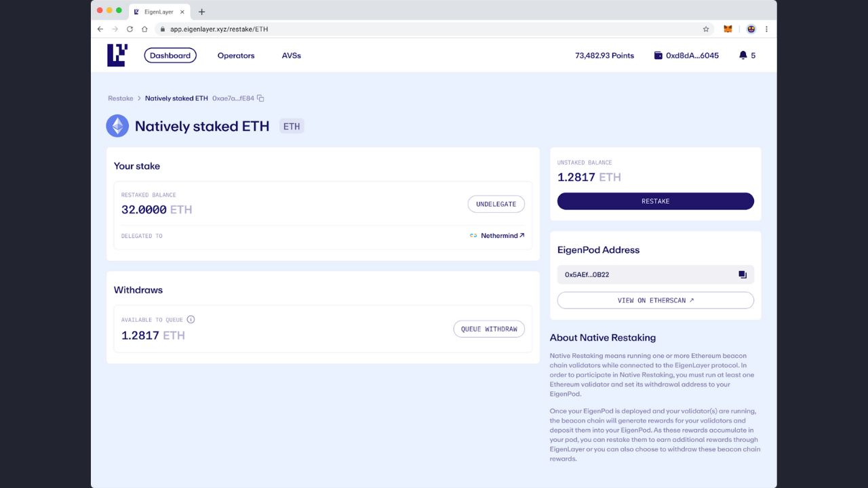Click the 73,482.93 Points display
Image resolution: width=868 pixels, height=488 pixels.
pyautogui.click(x=604, y=56)
